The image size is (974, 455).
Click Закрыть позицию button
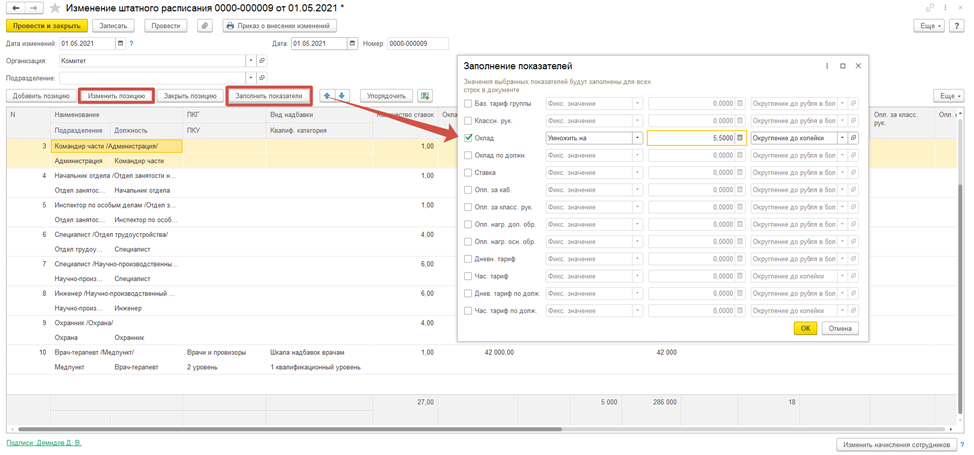[190, 96]
